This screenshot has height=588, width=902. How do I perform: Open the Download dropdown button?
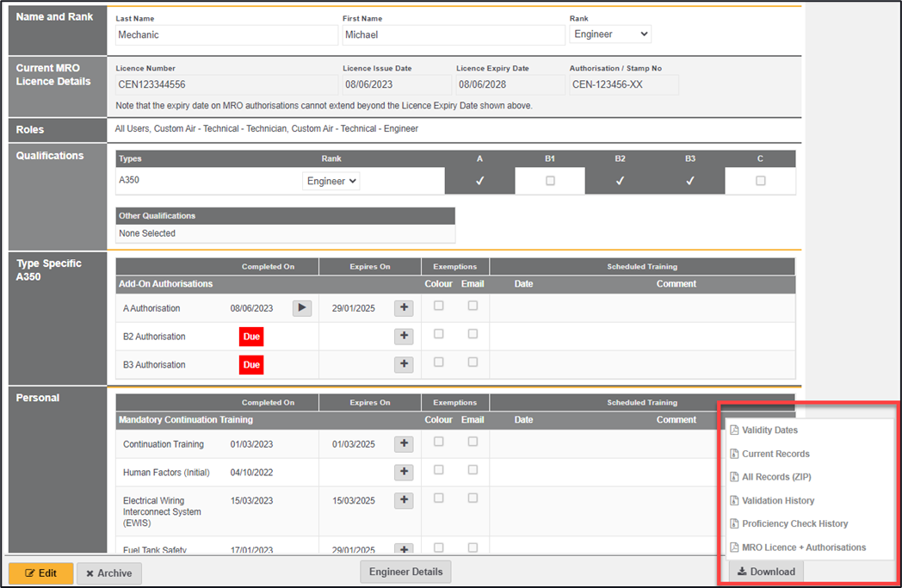pos(766,572)
